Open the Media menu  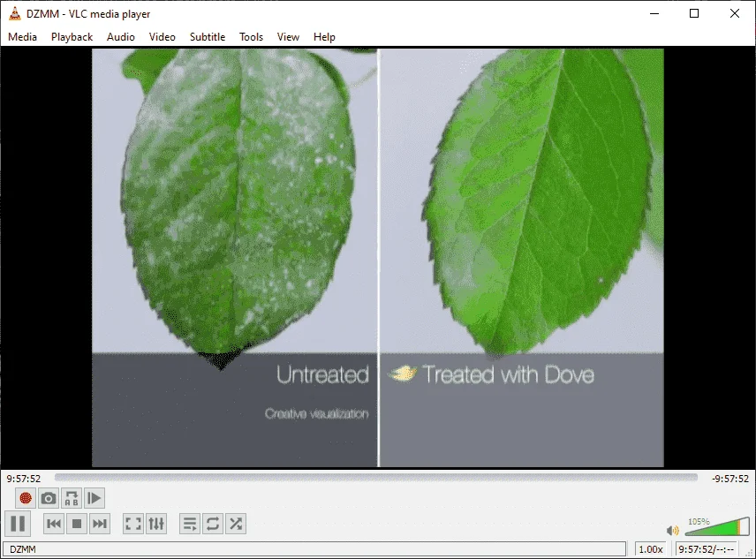(x=22, y=36)
